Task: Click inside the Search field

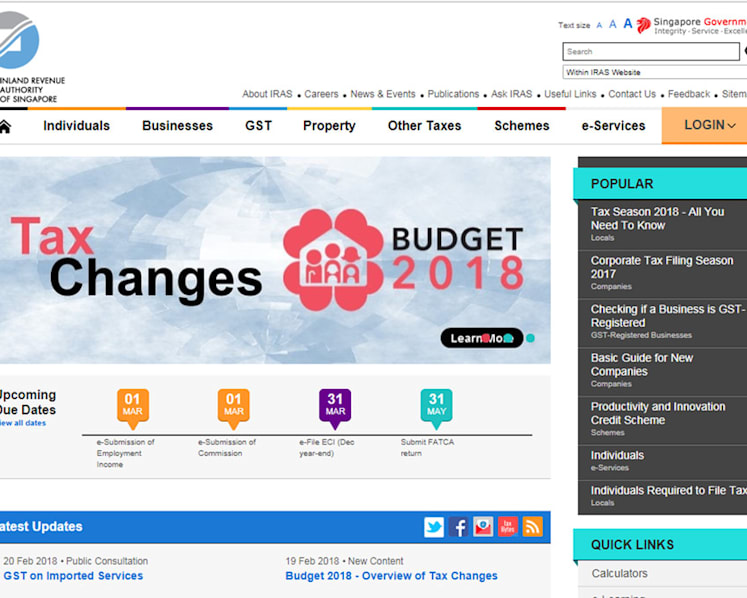Action: pos(651,51)
